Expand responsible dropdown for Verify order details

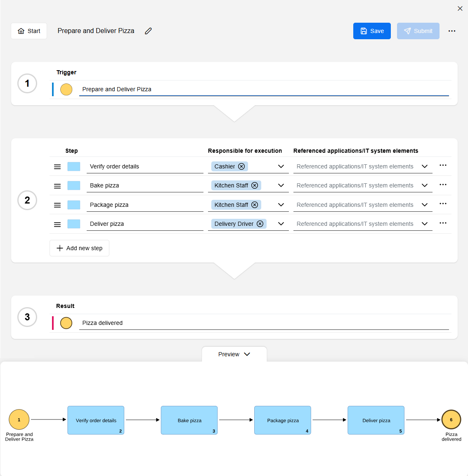(x=281, y=166)
